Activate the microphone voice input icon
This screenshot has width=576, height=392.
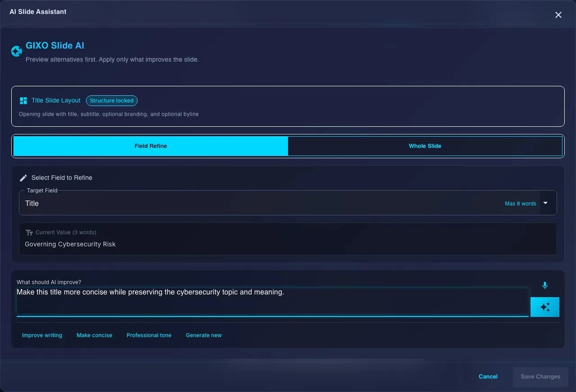coord(544,285)
